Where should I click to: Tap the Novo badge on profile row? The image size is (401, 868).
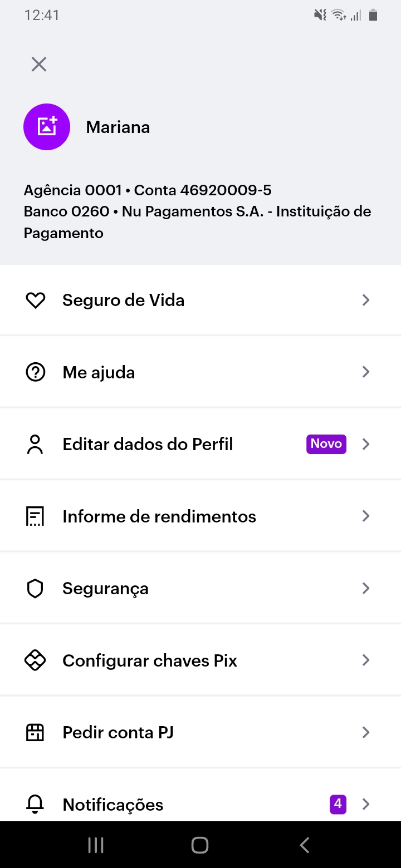coord(326,444)
